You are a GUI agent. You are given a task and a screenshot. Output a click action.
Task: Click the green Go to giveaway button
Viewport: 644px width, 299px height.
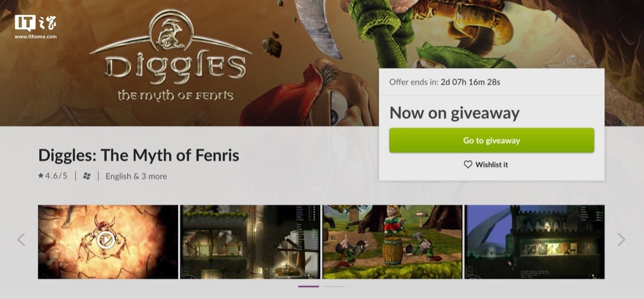(491, 140)
